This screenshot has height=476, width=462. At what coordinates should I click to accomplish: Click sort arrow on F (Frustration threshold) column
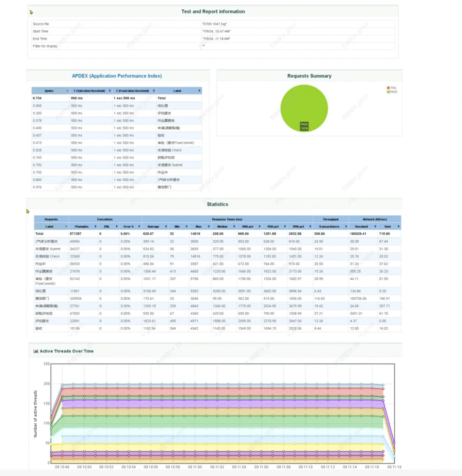(x=154, y=91)
